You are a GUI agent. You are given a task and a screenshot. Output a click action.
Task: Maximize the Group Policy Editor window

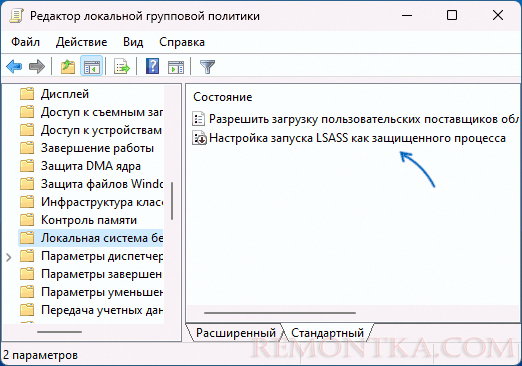(452, 15)
